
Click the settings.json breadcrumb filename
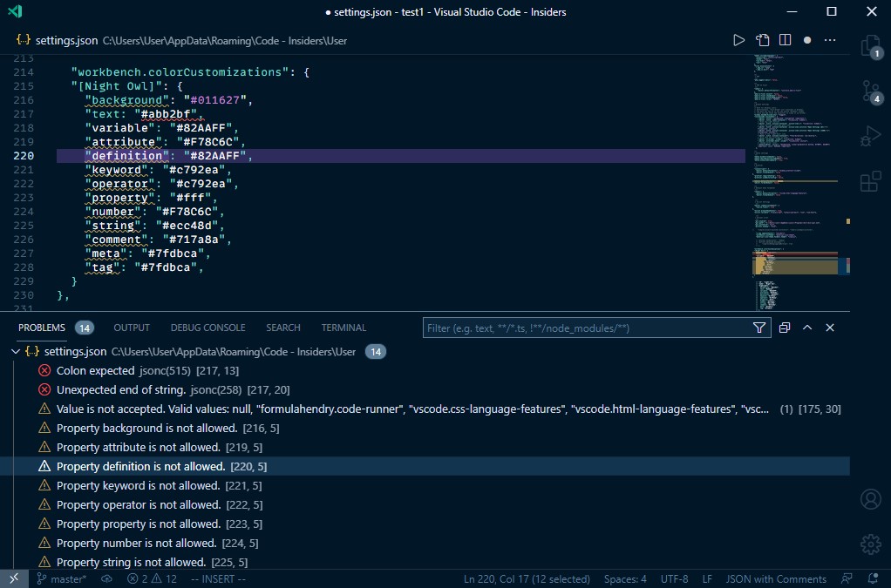(x=66, y=40)
